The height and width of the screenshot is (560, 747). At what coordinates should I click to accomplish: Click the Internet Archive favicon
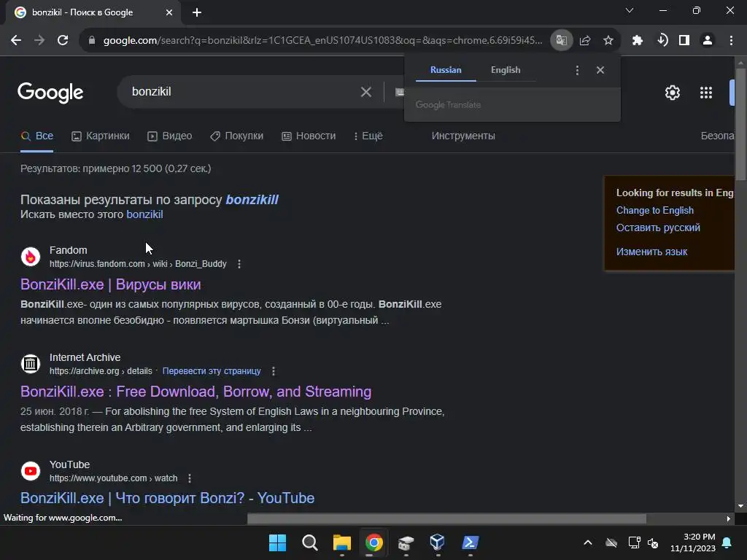pos(31,364)
